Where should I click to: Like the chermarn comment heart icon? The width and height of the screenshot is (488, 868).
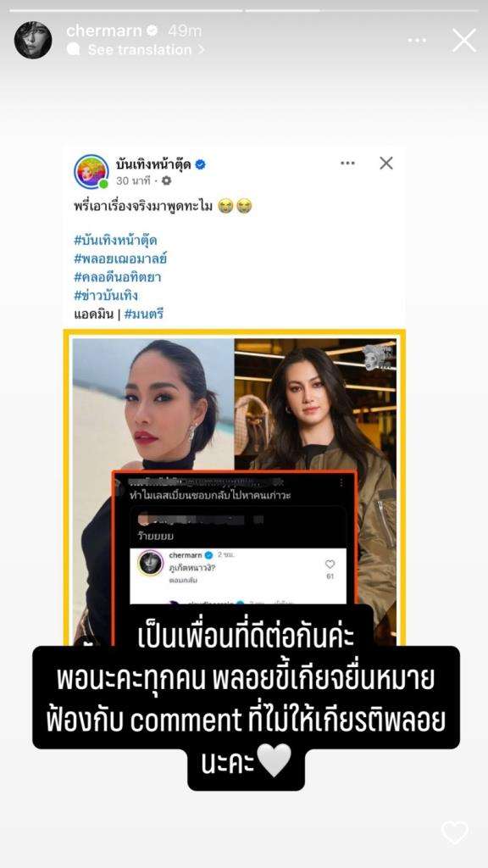(330, 564)
